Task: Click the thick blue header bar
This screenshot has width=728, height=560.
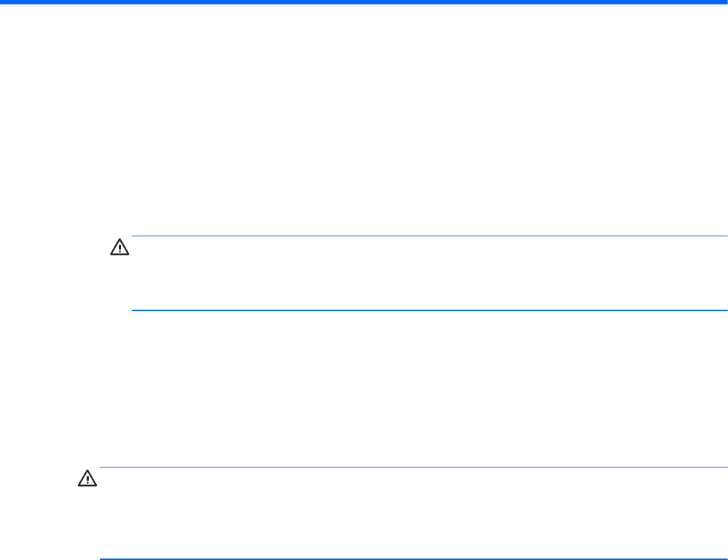Action: click(x=364, y=2)
